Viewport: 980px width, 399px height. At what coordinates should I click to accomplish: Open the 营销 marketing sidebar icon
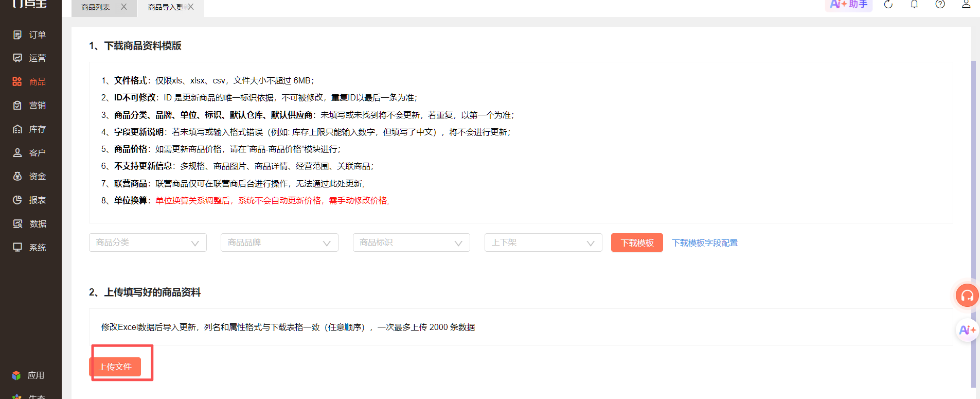coord(17,106)
